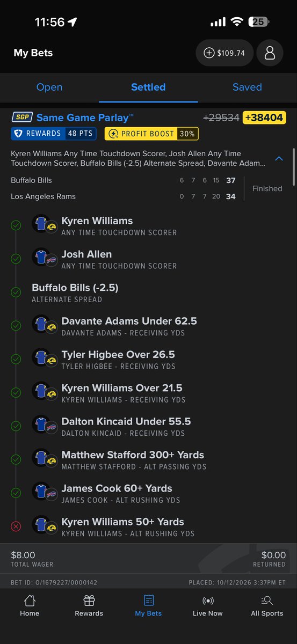Collapse the parlay details chevron
The height and width of the screenshot is (644, 297).
[x=279, y=158]
